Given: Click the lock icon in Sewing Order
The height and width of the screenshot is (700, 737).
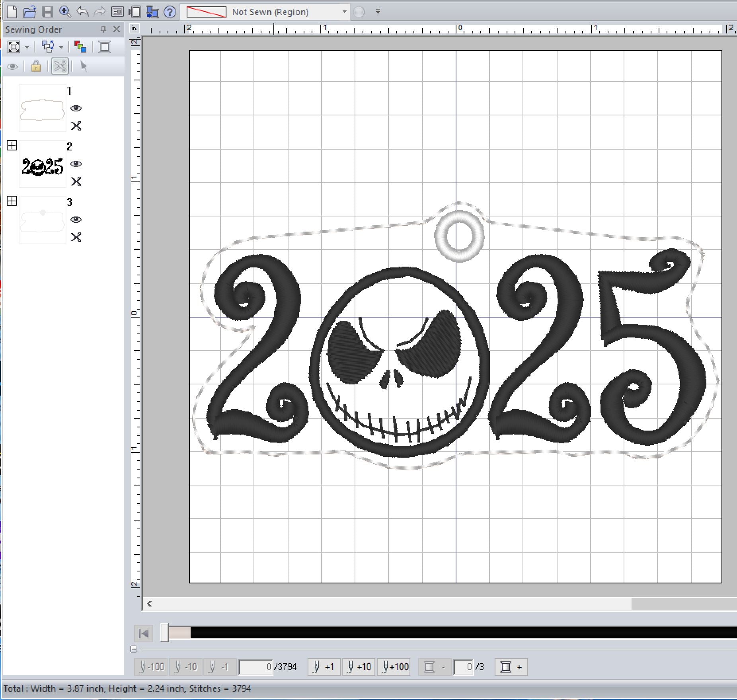Looking at the screenshot, I should pyautogui.click(x=36, y=66).
